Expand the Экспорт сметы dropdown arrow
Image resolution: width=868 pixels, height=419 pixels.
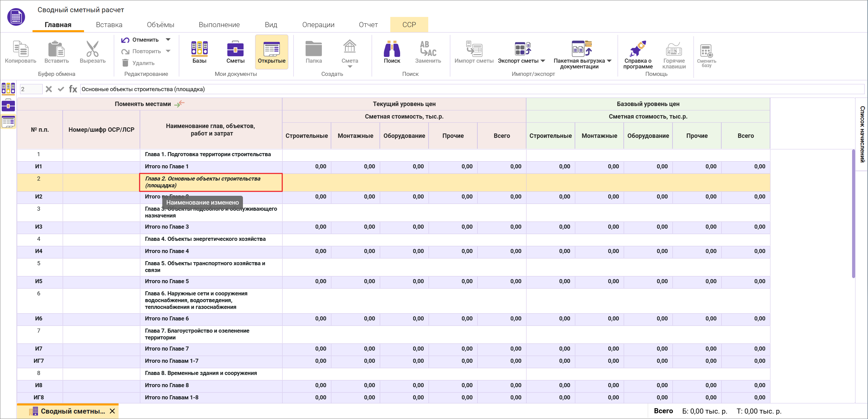pos(543,61)
